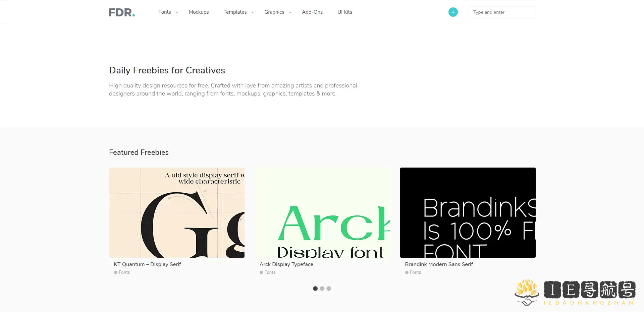
Task: Click the KT Quantum preview thumbnail
Action: [x=177, y=213]
